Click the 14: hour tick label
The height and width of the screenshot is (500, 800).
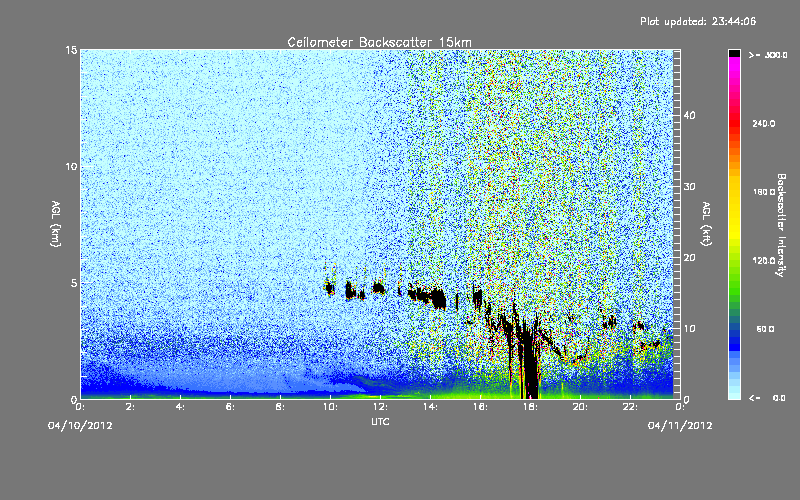point(430,407)
